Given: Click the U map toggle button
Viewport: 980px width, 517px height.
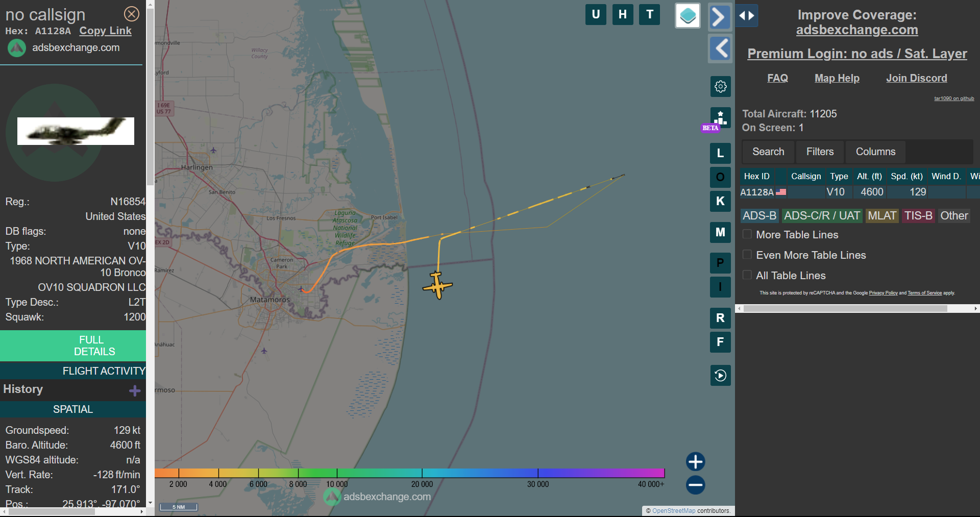Looking at the screenshot, I should [x=596, y=14].
